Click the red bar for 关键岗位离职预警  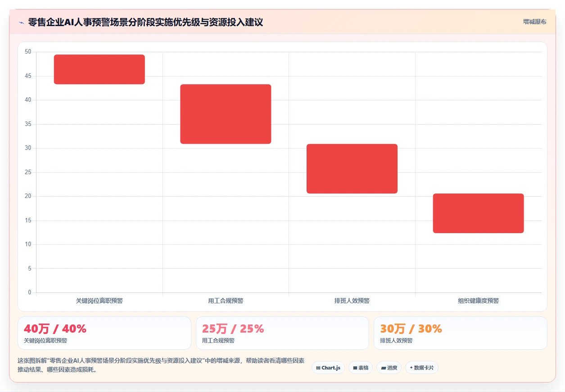pyautogui.click(x=99, y=69)
